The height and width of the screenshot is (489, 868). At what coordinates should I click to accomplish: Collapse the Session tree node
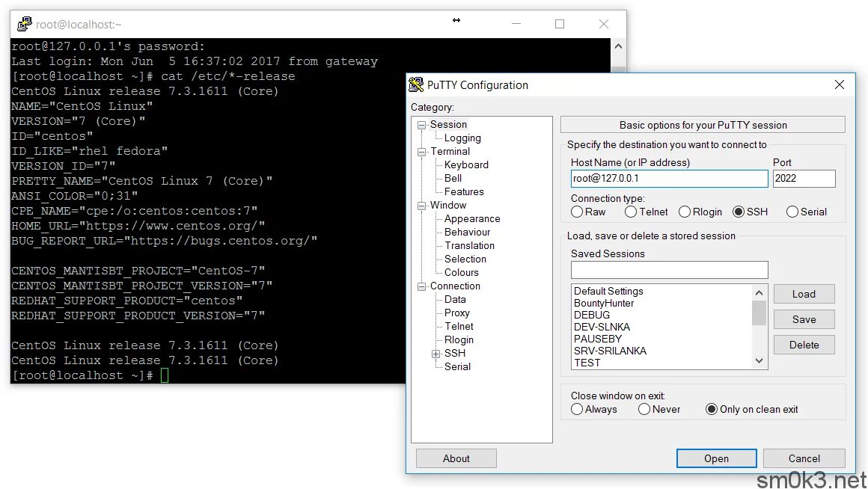tap(422, 125)
